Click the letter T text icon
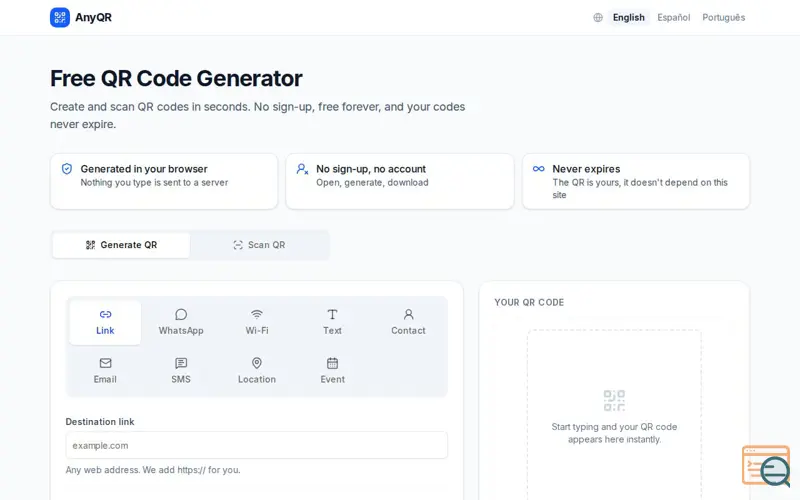This screenshot has height=500, width=800. click(332, 314)
